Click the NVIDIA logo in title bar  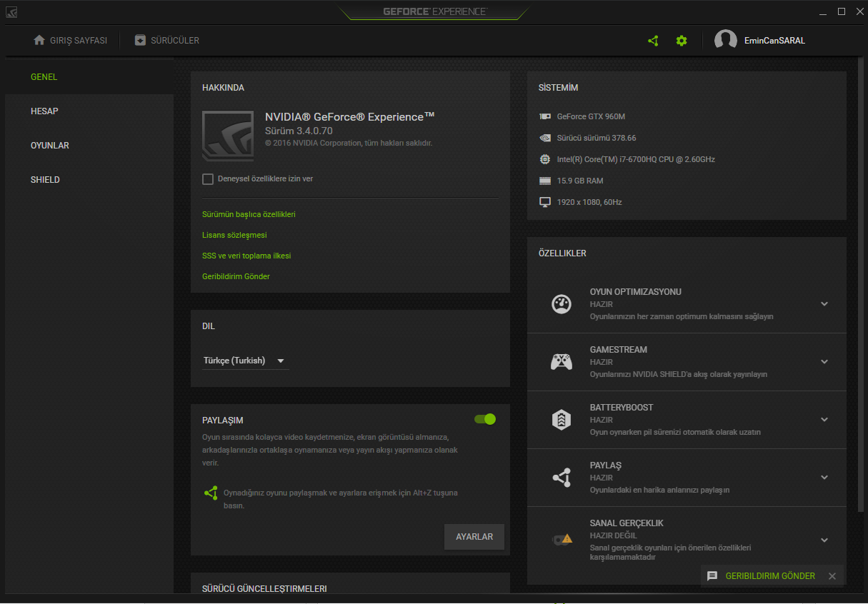(x=12, y=11)
